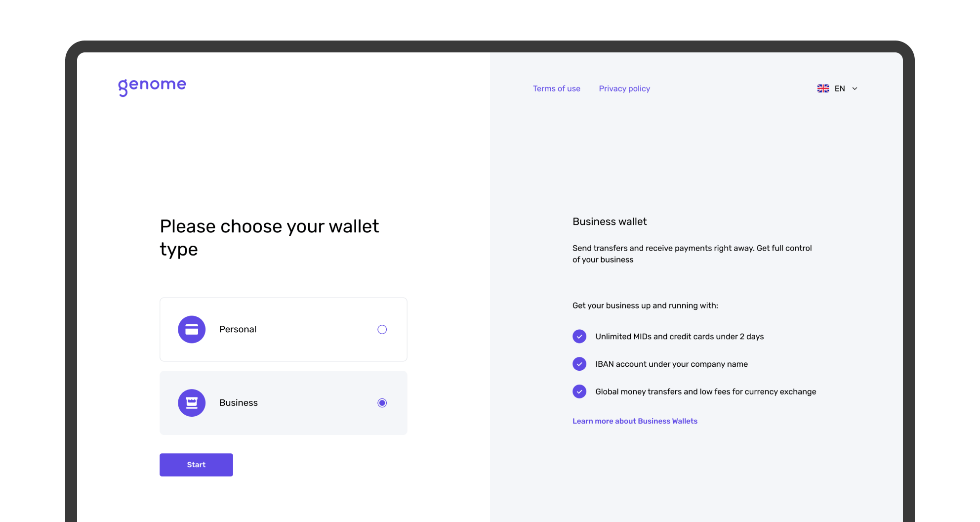
Task: Open the Privacy policy page
Action: point(624,88)
